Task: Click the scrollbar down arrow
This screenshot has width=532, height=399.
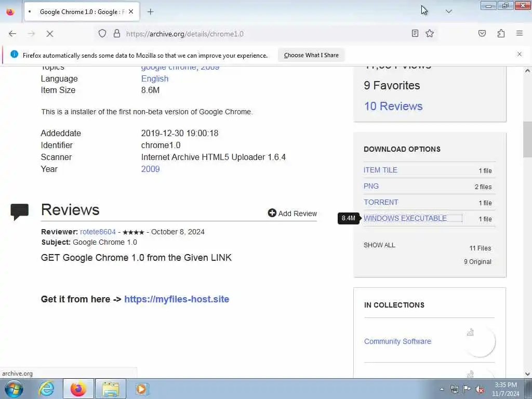Action: (x=527, y=374)
